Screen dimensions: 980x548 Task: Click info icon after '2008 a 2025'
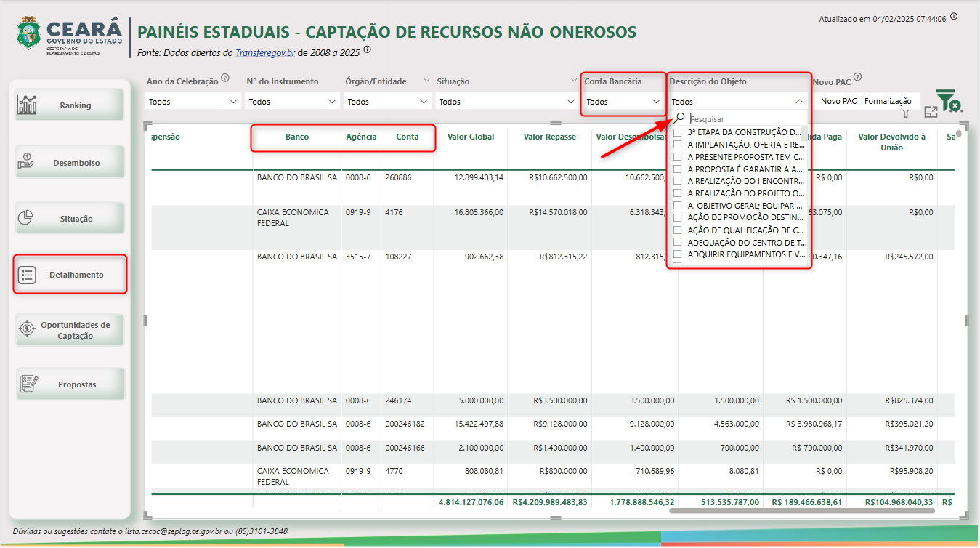[x=367, y=49]
